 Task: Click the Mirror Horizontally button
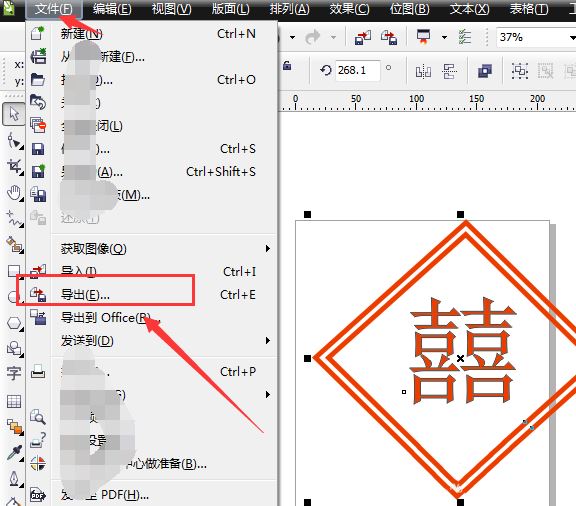click(423, 71)
